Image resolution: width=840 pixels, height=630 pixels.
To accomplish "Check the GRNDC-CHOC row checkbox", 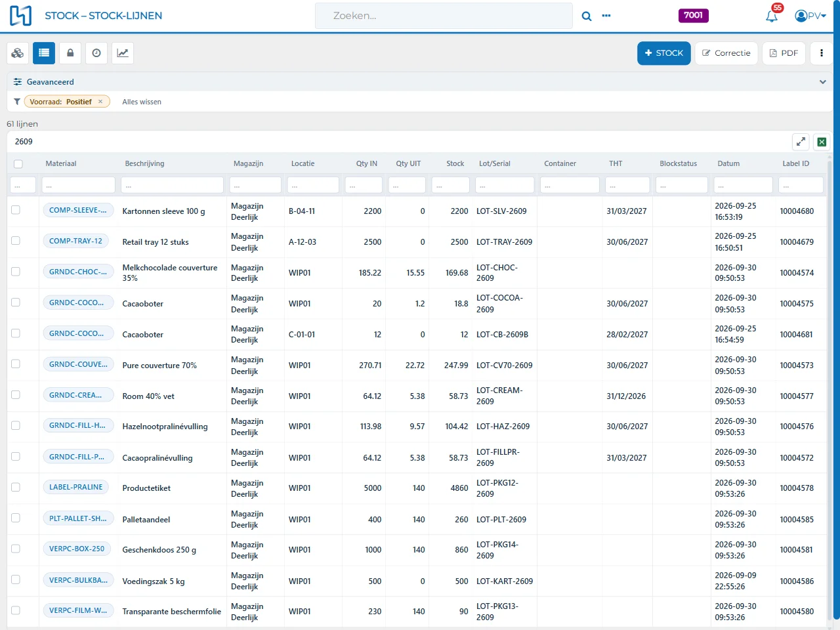I will [x=16, y=272].
